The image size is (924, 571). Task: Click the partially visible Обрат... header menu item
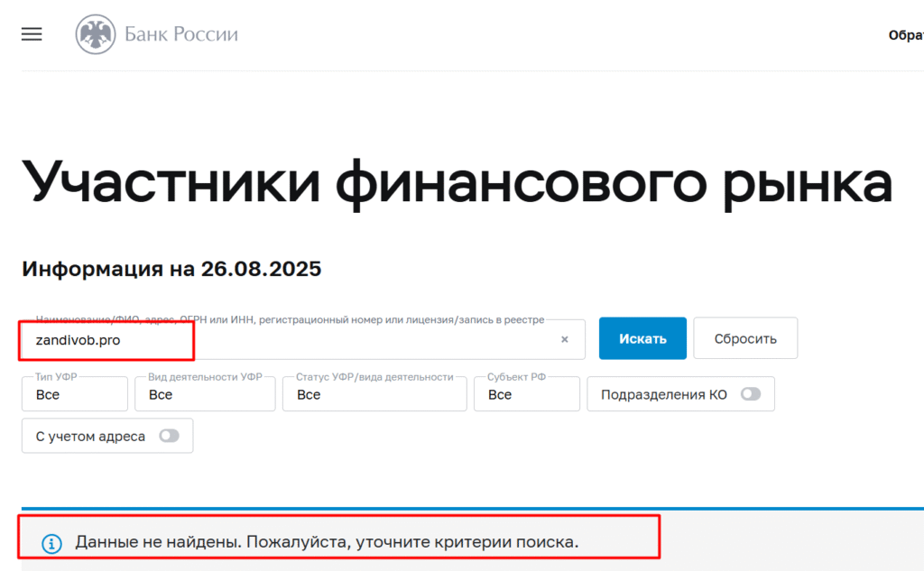pos(905,35)
